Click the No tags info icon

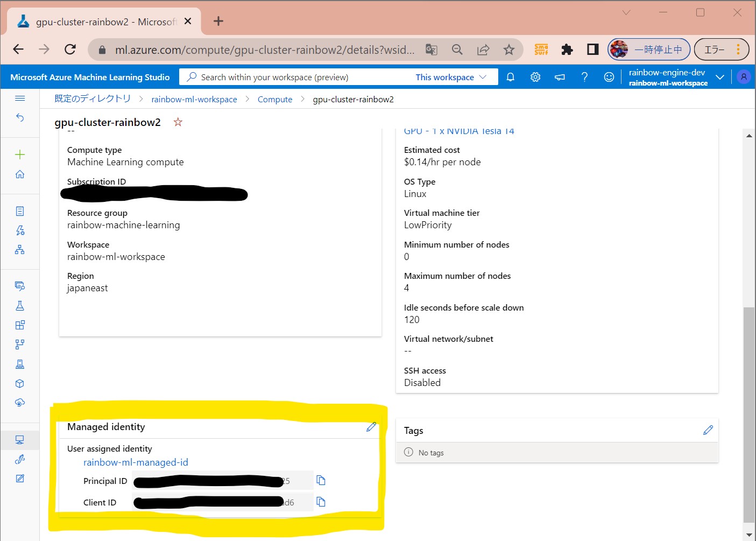pos(408,452)
